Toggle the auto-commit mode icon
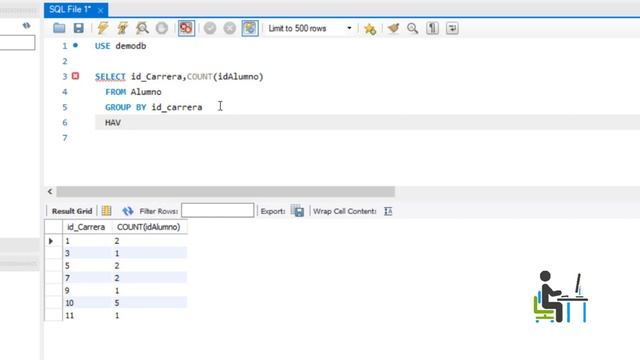 250,28
